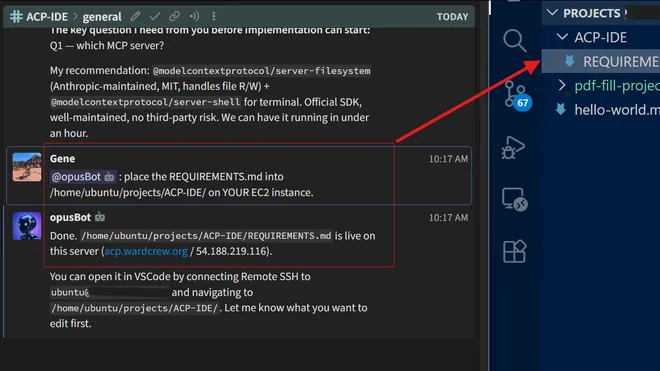The width and height of the screenshot is (660, 371).
Task: Click the ACP-IDE breadcrumb label
Action: [x=47, y=17]
